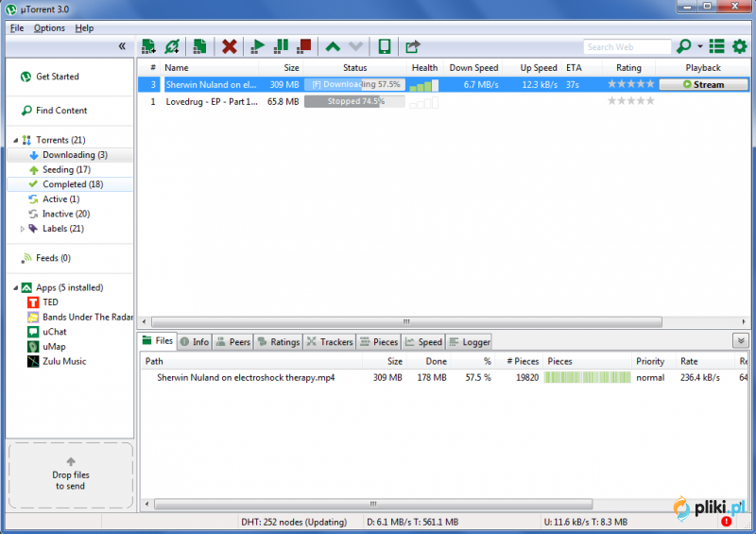Open the uMap app
The image size is (756, 534).
click(x=54, y=347)
